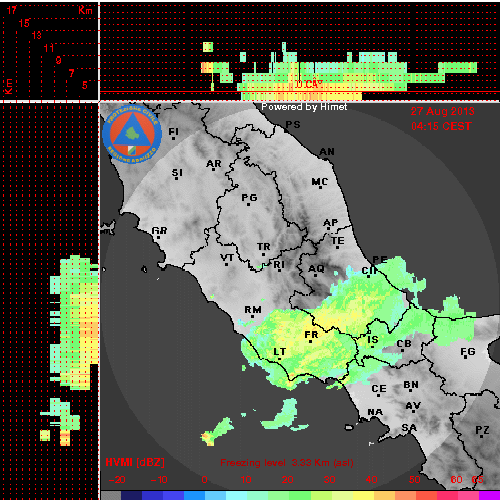The width and height of the screenshot is (500, 500).
Task: Click the 'NA' city label
Action: tap(375, 412)
